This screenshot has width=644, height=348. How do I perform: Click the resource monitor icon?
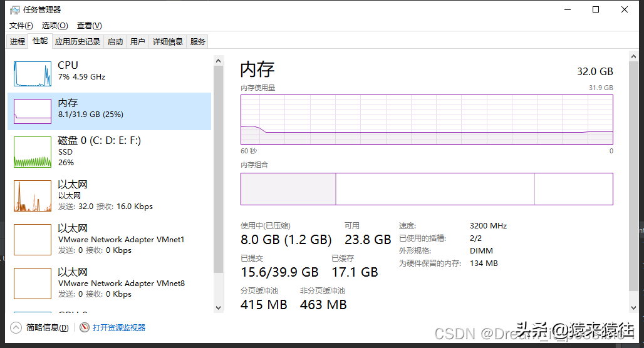pyautogui.click(x=85, y=327)
